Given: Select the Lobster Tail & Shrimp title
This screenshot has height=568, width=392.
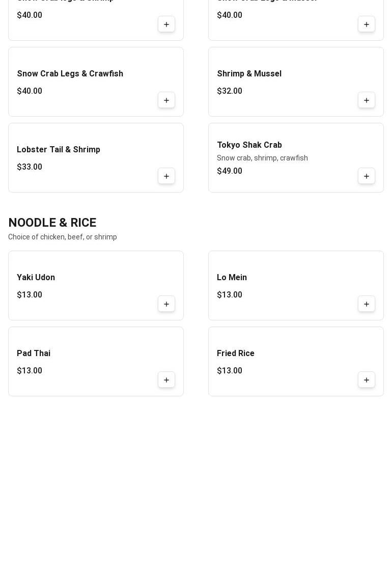Looking at the screenshot, I should pos(59,150).
